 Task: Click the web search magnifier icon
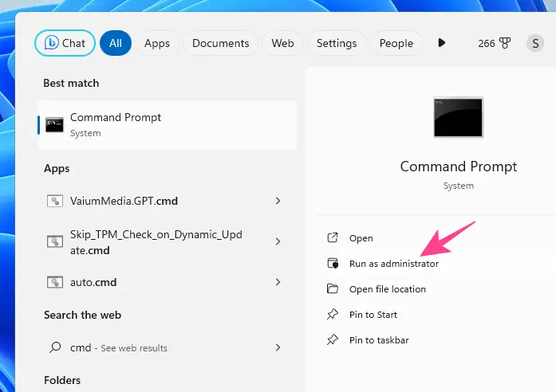[55, 347]
